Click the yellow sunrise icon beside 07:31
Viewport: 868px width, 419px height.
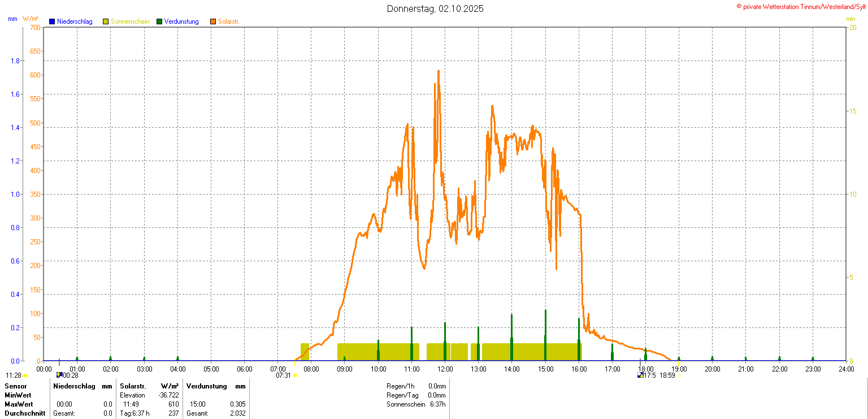[x=295, y=375]
